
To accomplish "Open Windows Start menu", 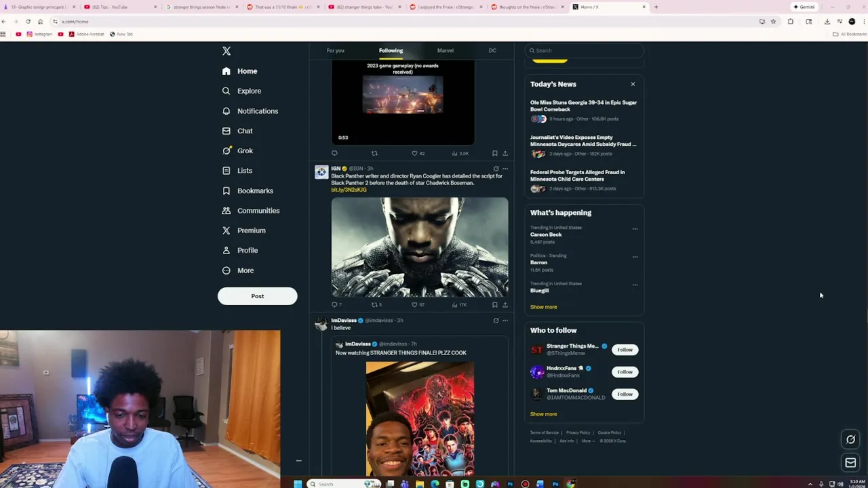I will pos(297,484).
